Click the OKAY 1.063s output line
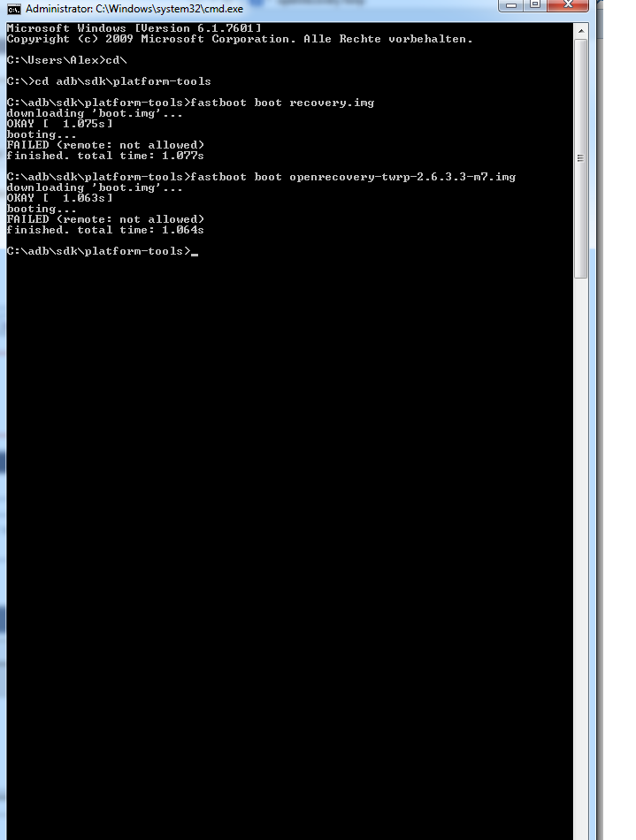The width and height of the screenshot is (636, 840). pyautogui.click(x=60, y=198)
